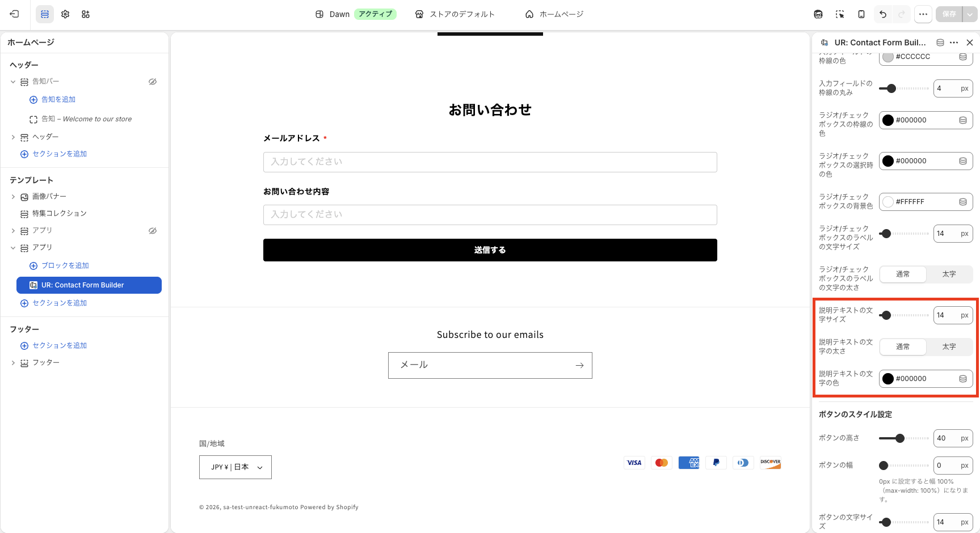Viewport: 980px width, 533px height.
Task: Expand the ヘッダー section row
Action: pos(13,137)
